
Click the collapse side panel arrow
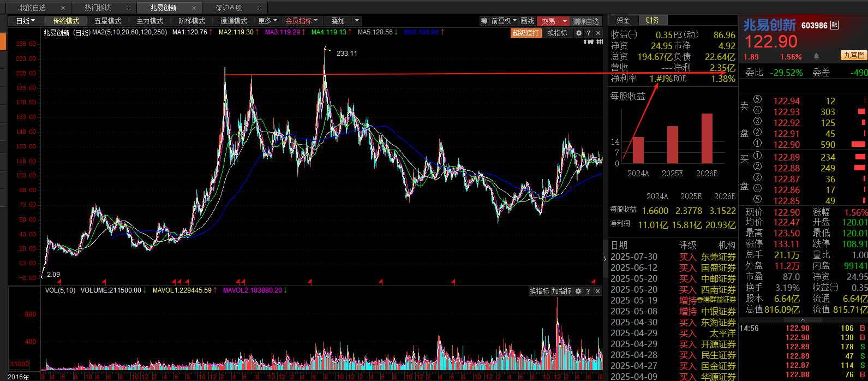(x=604, y=259)
